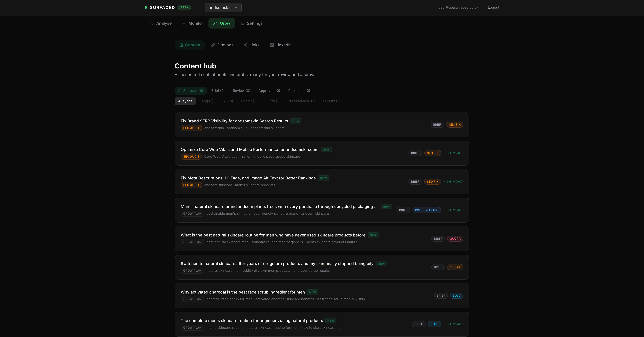Screen dimensions: 644x337
Task: Click the Content hub heading
Action: 195,66
